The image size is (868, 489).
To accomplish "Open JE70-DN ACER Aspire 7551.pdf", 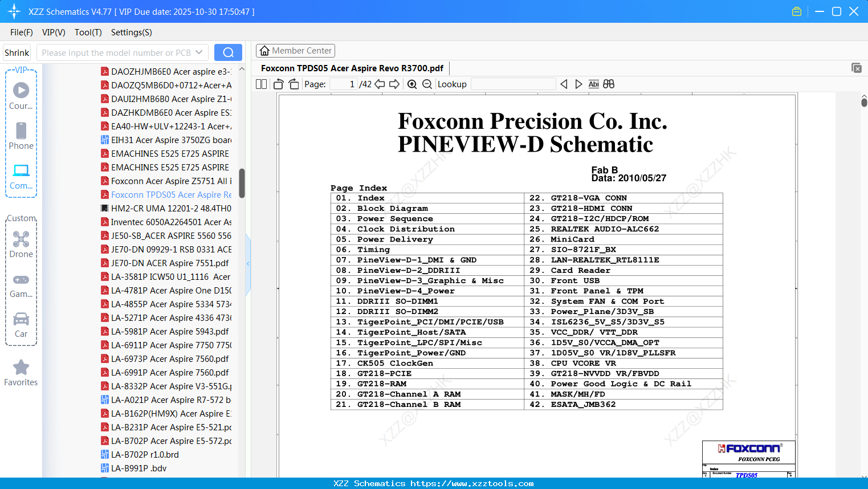I will 165,263.
